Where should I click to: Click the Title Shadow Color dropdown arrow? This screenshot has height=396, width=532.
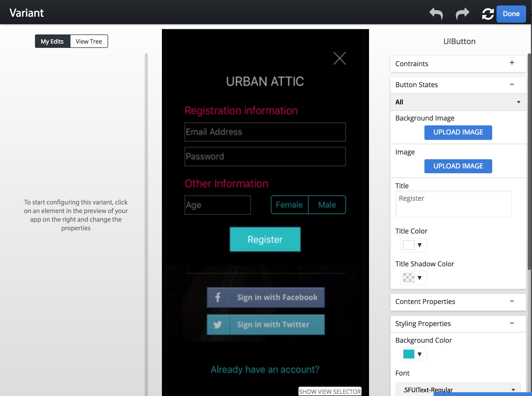420,277
